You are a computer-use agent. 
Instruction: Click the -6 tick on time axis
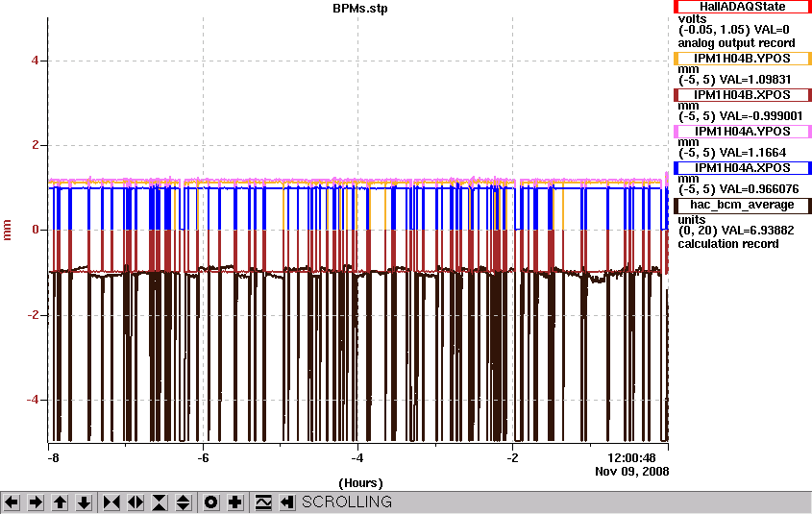click(x=203, y=458)
